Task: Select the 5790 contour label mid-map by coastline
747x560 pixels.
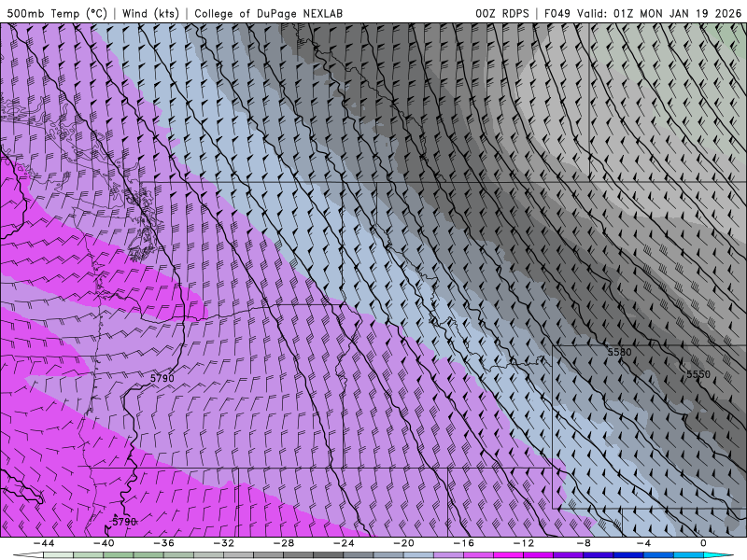Action: coord(162,378)
